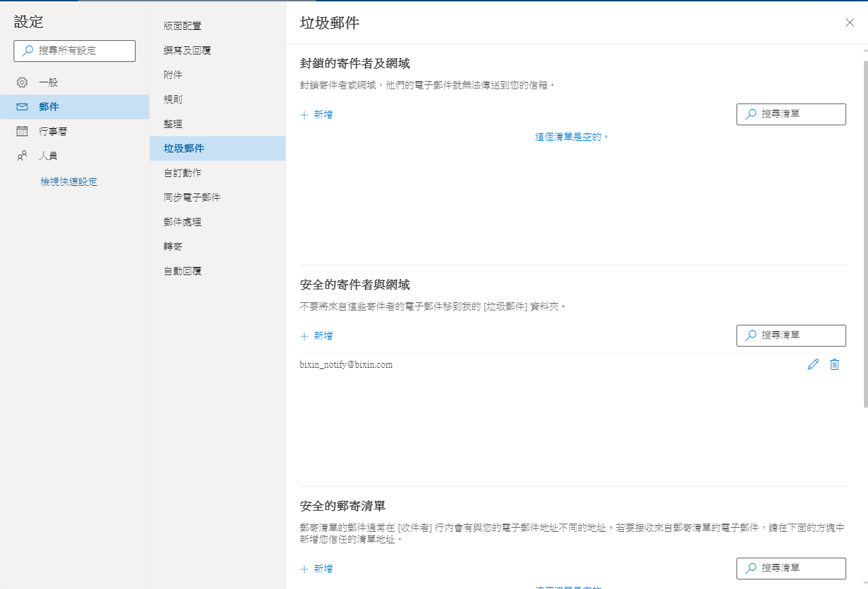
Task: Click the plus icon under 安全的寄件者與網域
Action: [305, 336]
